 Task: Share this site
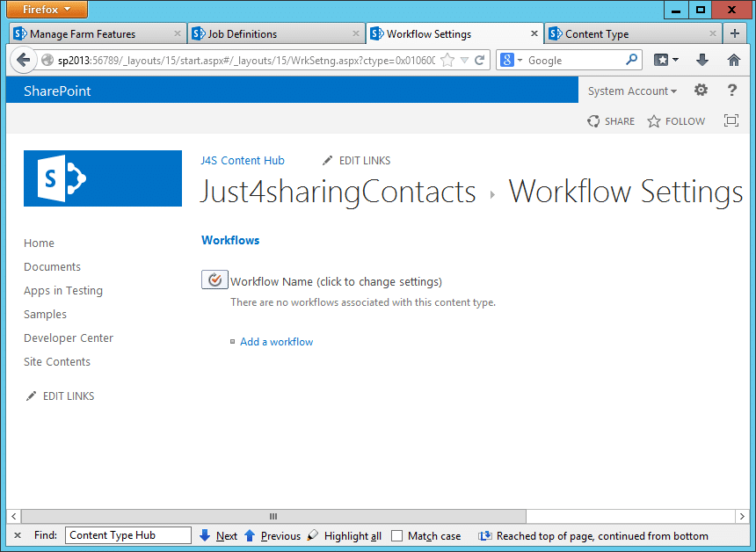point(611,121)
